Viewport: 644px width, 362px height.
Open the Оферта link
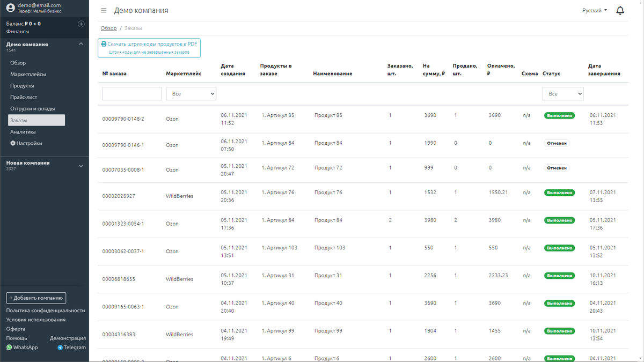[x=16, y=329]
